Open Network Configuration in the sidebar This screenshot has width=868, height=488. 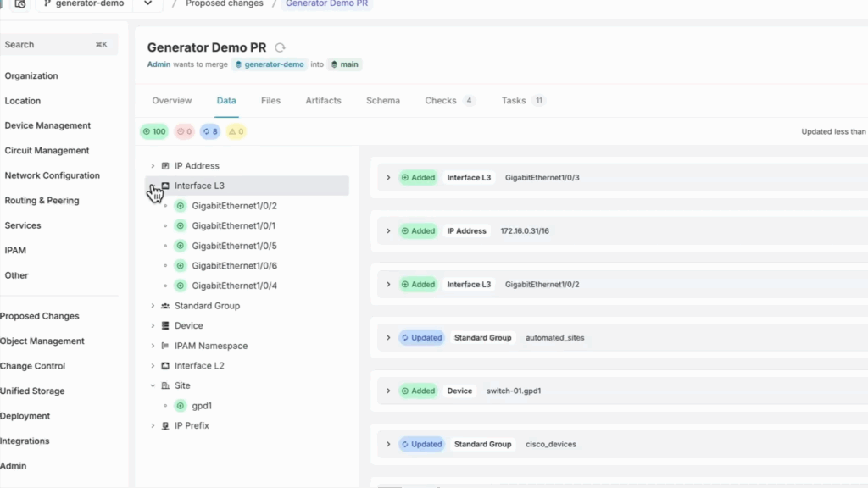click(x=52, y=175)
